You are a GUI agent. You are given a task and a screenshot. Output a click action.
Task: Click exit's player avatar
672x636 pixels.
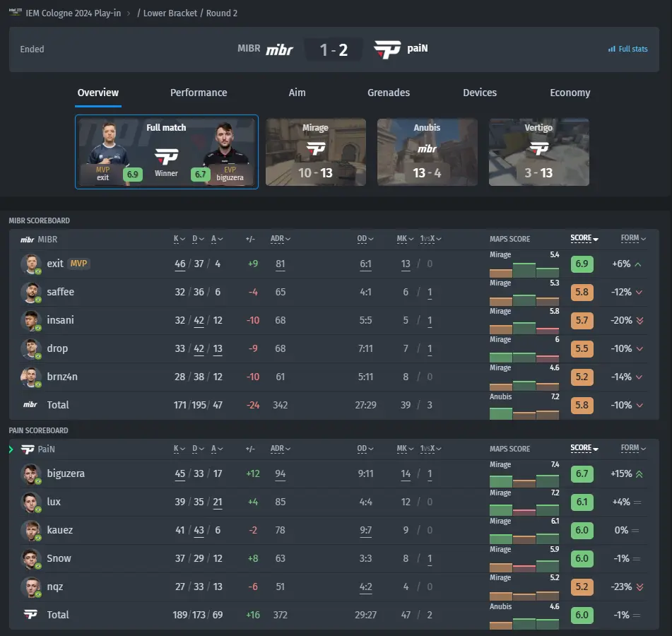click(x=31, y=264)
